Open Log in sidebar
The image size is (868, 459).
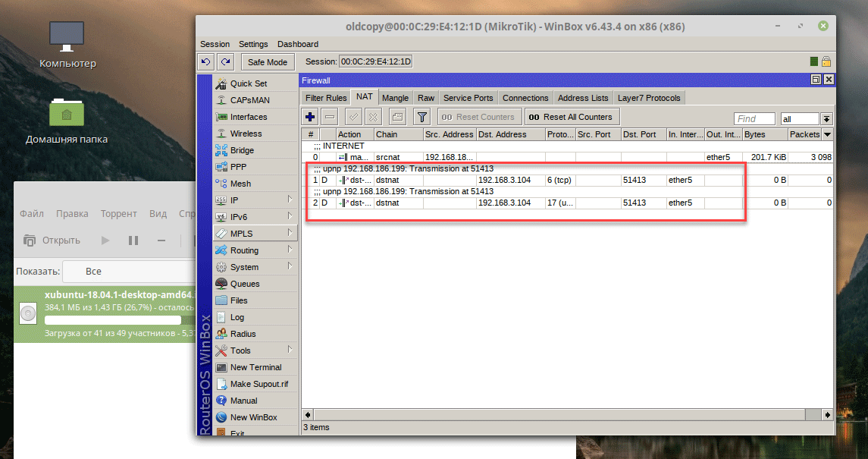[x=255, y=317]
